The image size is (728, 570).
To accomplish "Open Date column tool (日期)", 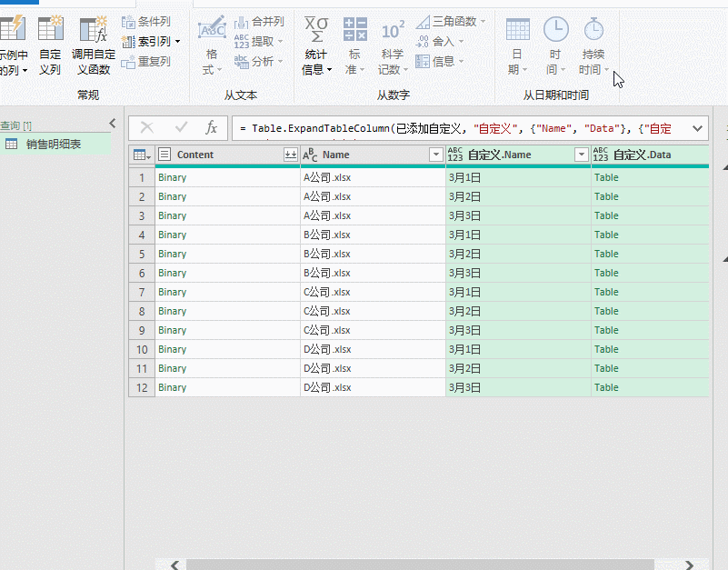I will [517, 45].
